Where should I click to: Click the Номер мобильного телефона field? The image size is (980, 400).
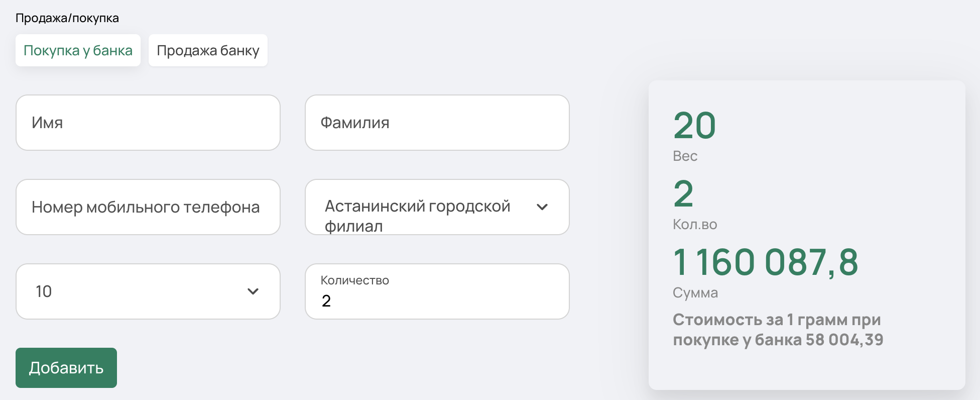point(148,207)
